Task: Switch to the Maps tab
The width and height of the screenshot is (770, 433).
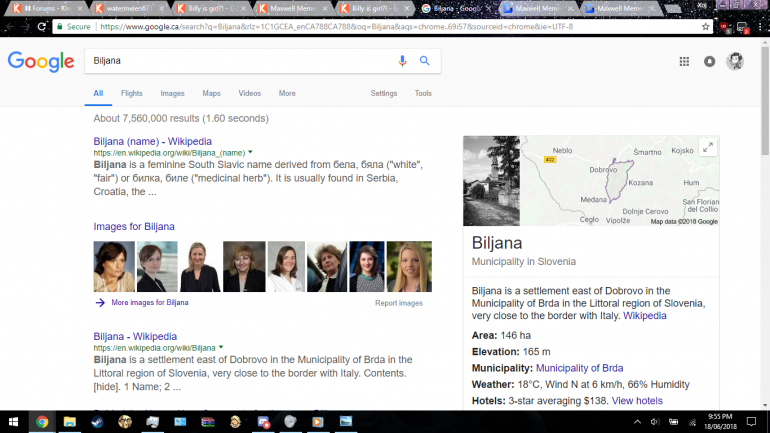Action: pyautogui.click(x=211, y=93)
